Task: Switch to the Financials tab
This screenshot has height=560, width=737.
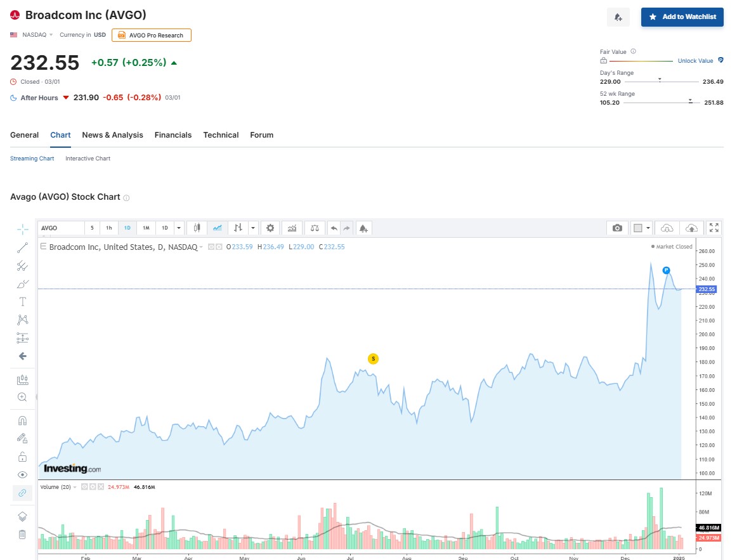Action: click(x=173, y=135)
